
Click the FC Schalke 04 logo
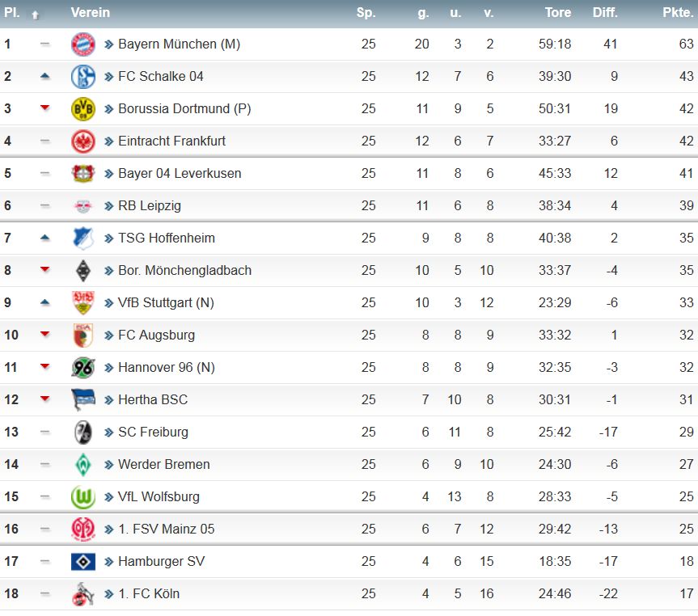tap(82, 76)
